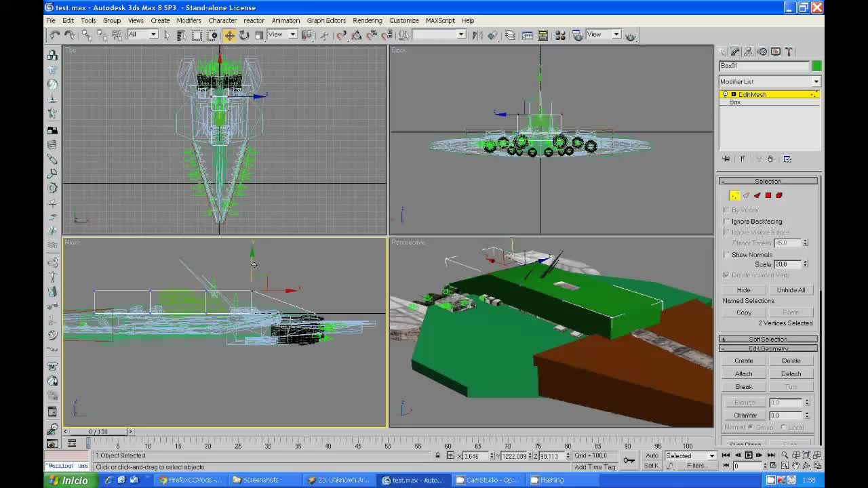Collapse the Selection rollout
This screenshot has width=868, height=488.
click(x=768, y=181)
